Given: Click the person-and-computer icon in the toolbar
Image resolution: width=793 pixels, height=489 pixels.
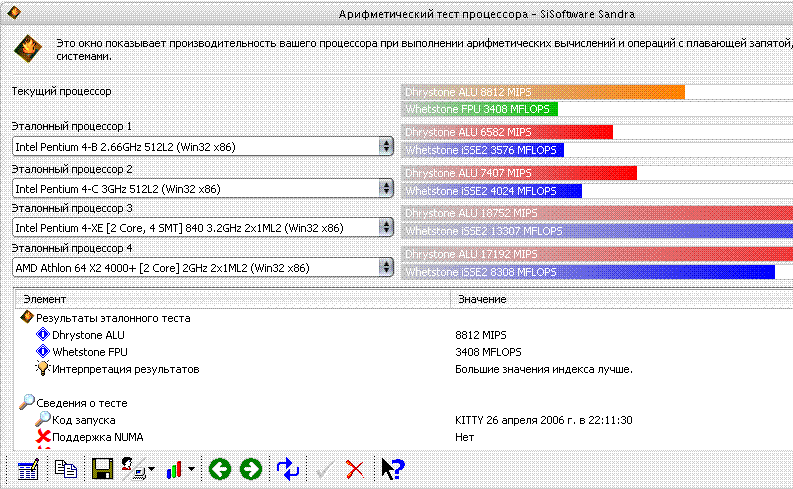Looking at the screenshot, I should point(134,469).
